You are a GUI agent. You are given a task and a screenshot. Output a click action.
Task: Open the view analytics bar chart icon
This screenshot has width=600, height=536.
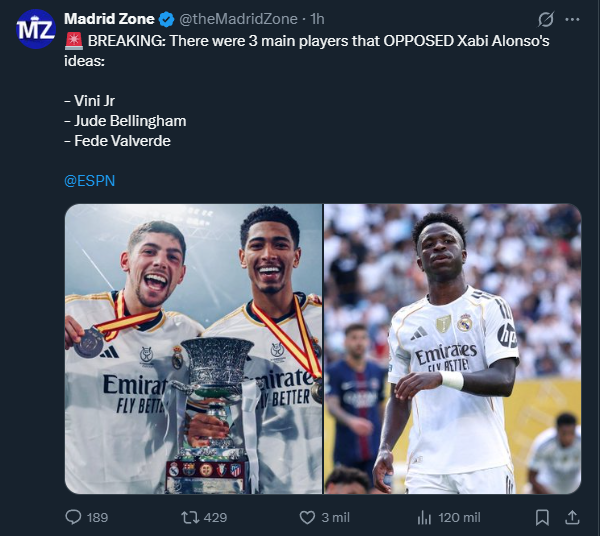point(424,518)
